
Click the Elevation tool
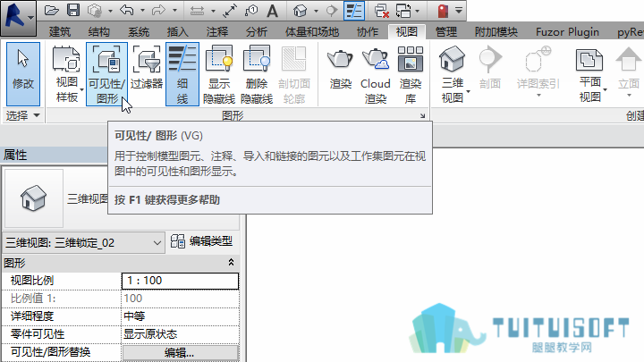pos(629,70)
